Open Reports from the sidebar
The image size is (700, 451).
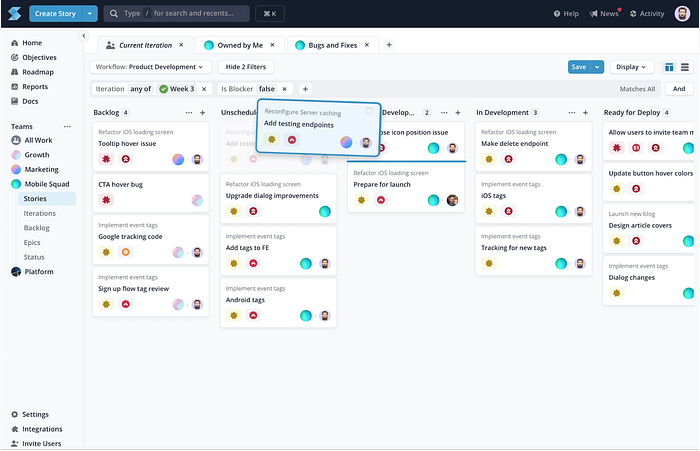(x=29, y=87)
